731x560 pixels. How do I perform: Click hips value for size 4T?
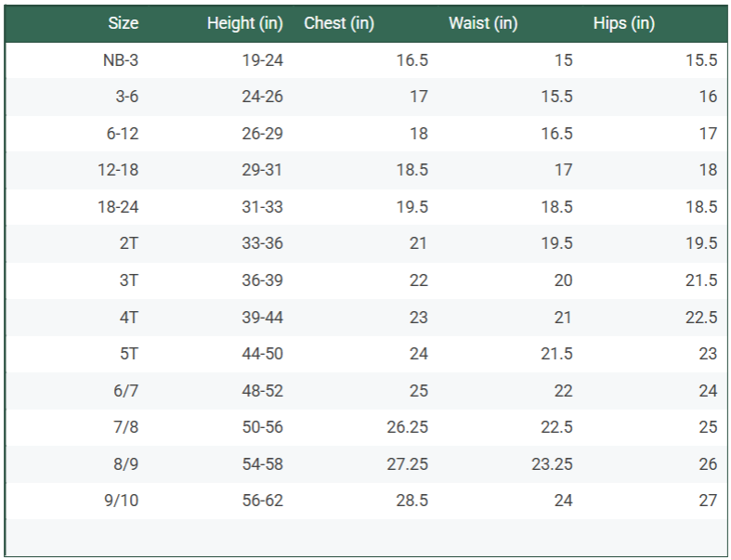(x=701, y=317)
